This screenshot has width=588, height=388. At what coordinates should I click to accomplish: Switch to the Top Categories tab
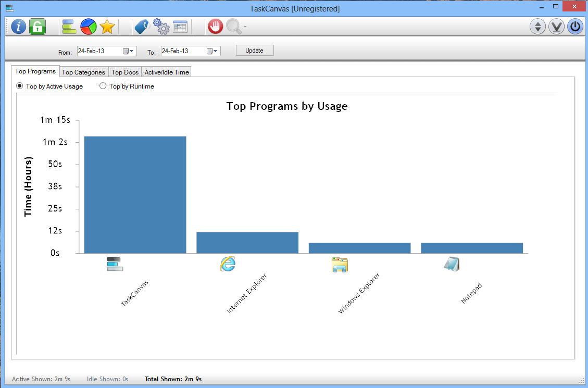click(x=84, y=72)
